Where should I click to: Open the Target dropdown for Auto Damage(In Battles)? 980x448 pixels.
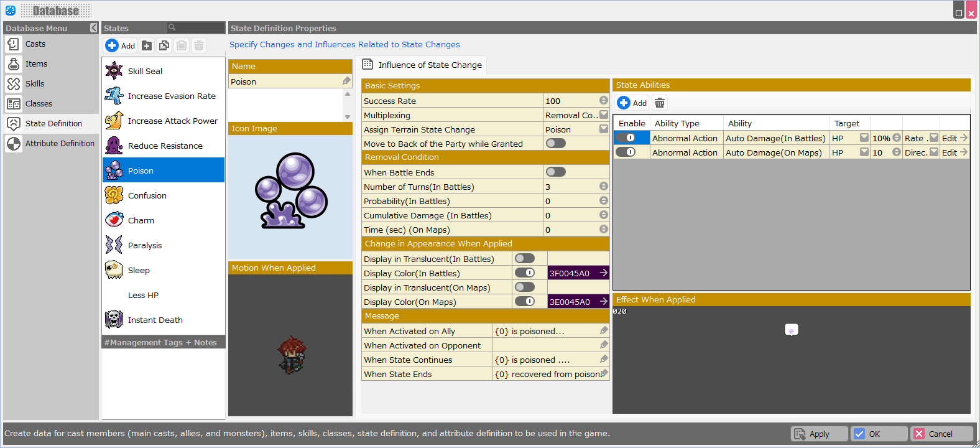[864, 138]
